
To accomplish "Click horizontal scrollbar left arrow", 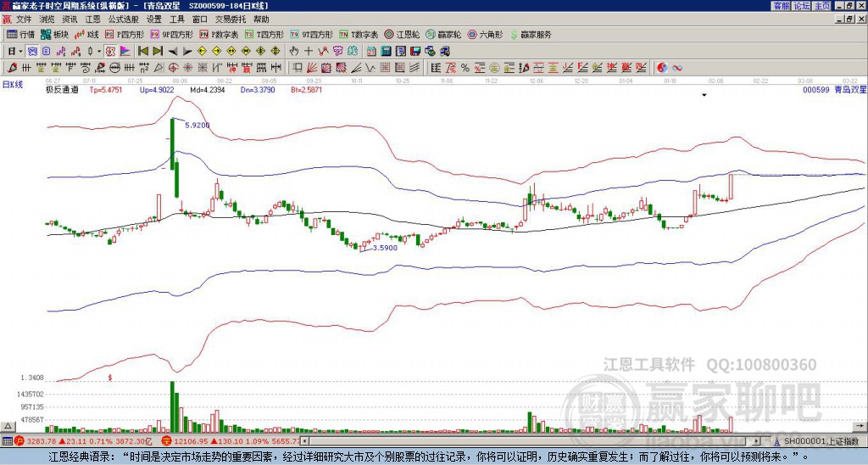I will (304, 441).
